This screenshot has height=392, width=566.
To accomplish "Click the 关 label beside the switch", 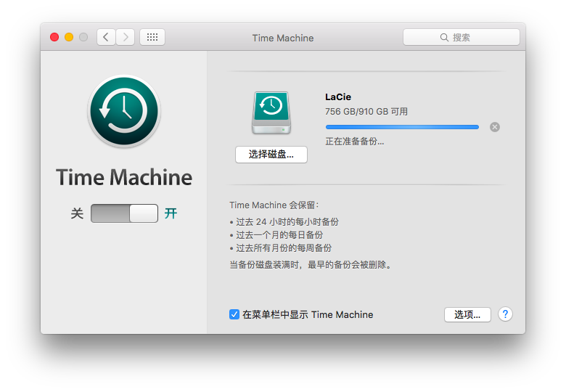I will pyautogui.click(x=77, y=213).
